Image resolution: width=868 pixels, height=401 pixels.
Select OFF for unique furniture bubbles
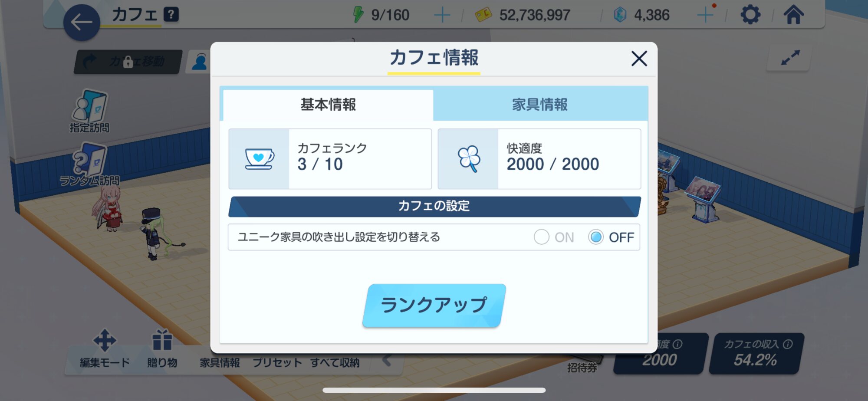pyautogui.click(x=611, y=237)
